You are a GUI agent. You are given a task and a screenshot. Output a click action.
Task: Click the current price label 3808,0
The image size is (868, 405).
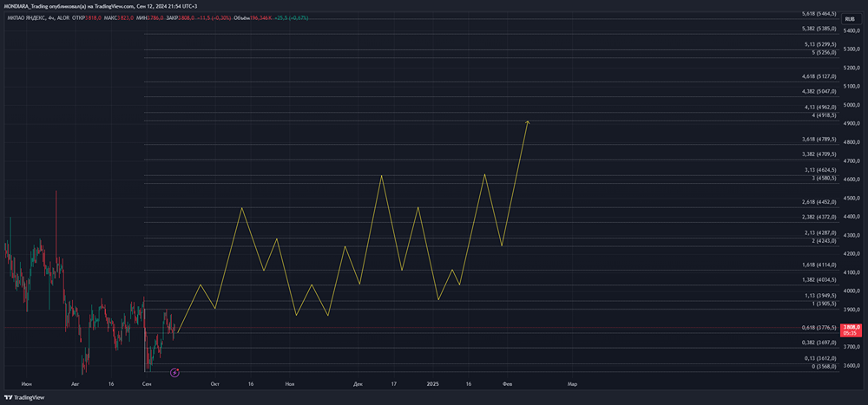coord(849,330)
